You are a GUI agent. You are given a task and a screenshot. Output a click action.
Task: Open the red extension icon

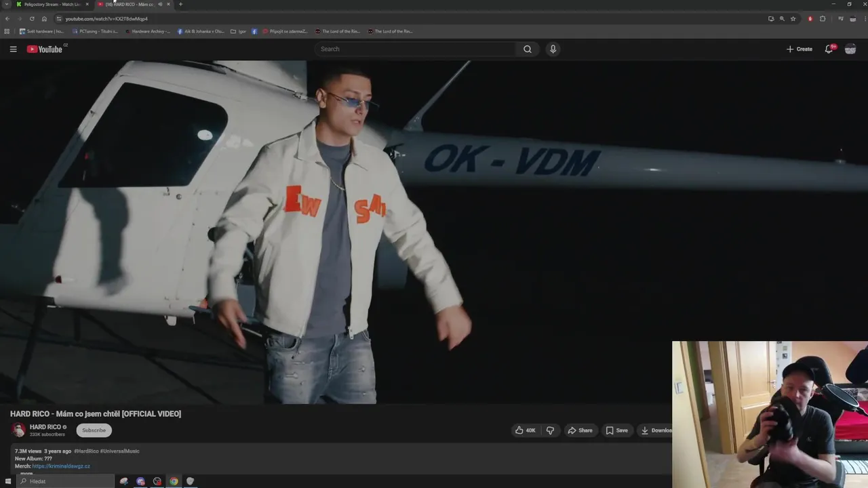(810, 19)
